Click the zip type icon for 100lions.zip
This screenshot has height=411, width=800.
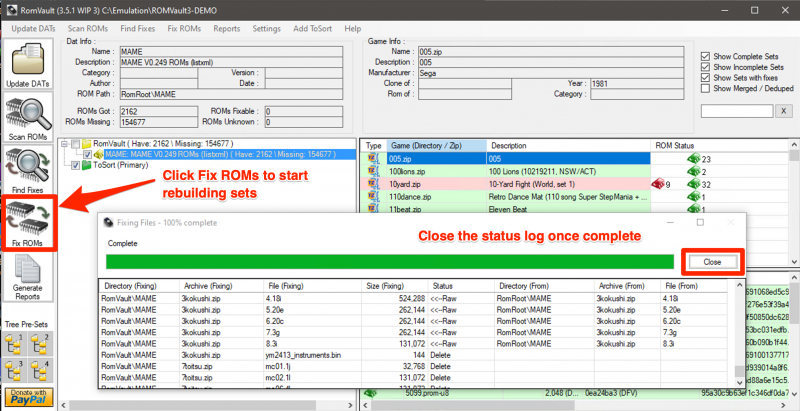(373, 171)
